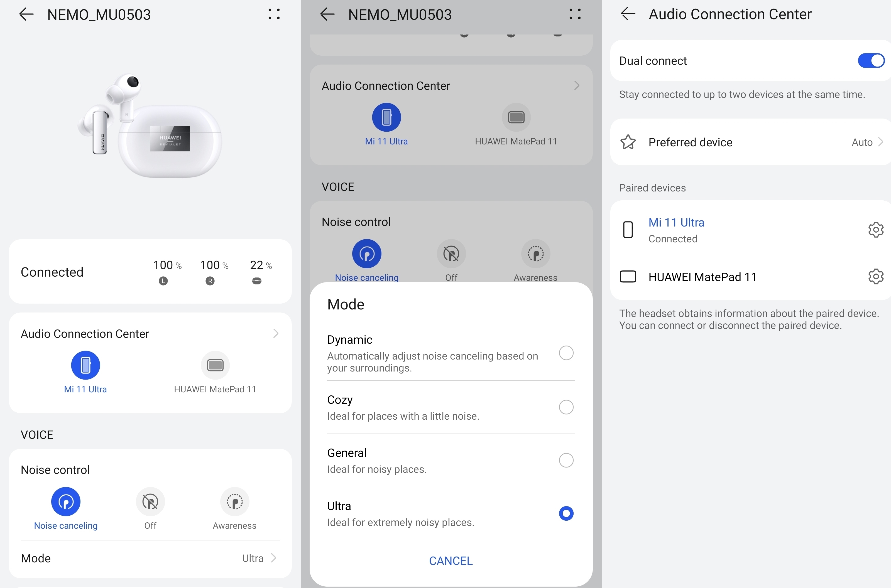The width and height of the screenshot is (891, 588).
Task: Select Awareness mode icon in left panel
Action: (x=234, y=501)
